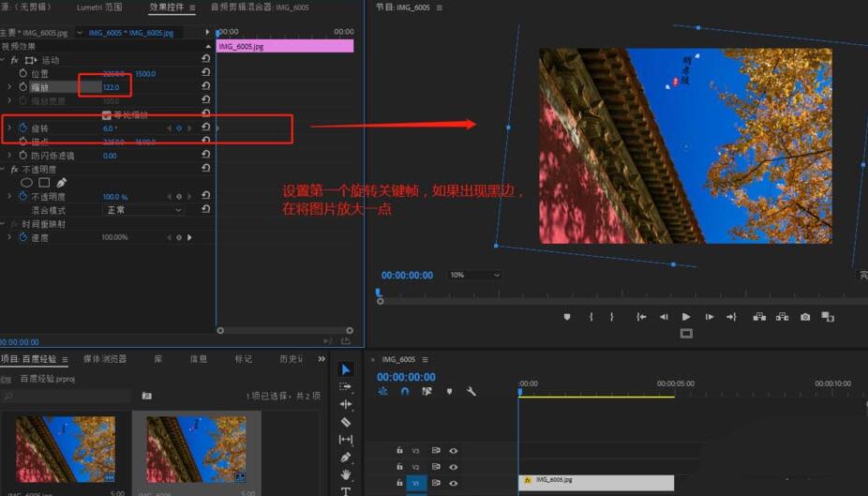Image resolution: width=868 pixels, height=496 pixels.
Task: Click the program monitor playhead on scrubber
Action: (379, 293)
